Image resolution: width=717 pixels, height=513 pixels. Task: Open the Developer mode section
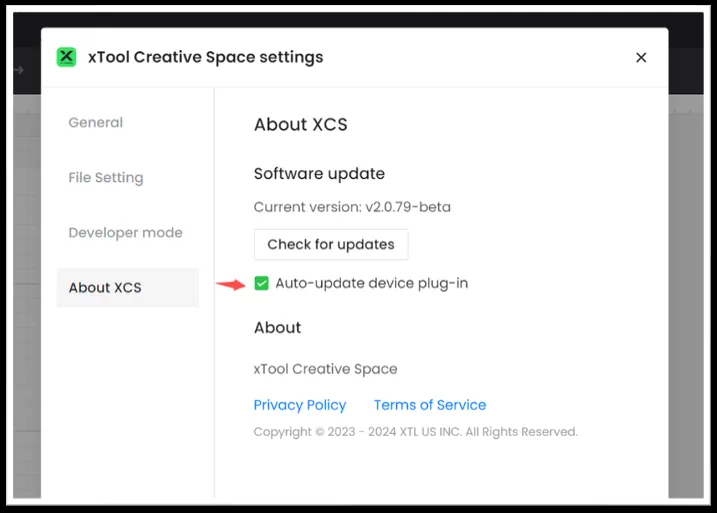point(125,233)
